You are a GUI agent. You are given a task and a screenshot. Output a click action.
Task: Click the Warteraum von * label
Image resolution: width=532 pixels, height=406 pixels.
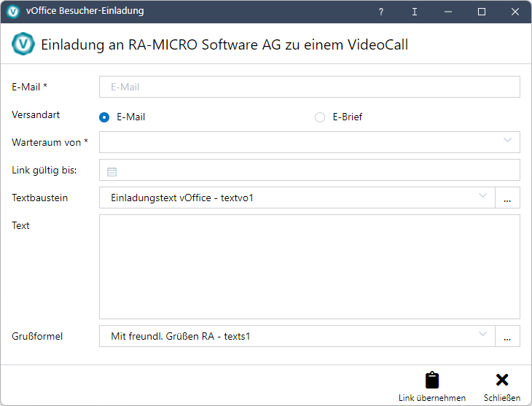[50, 142]
